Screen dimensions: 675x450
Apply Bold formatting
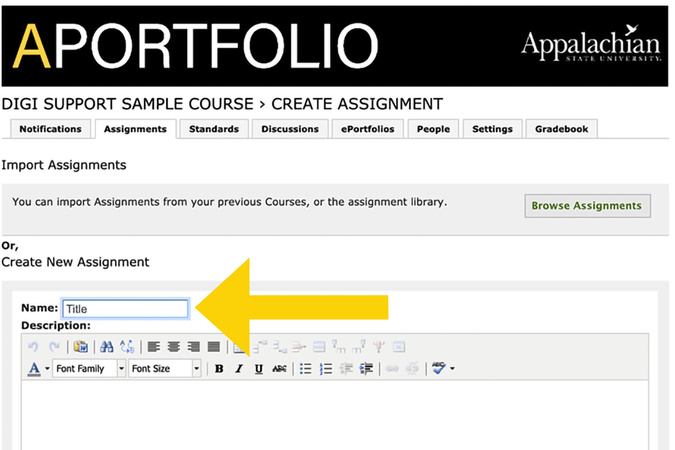219,369
